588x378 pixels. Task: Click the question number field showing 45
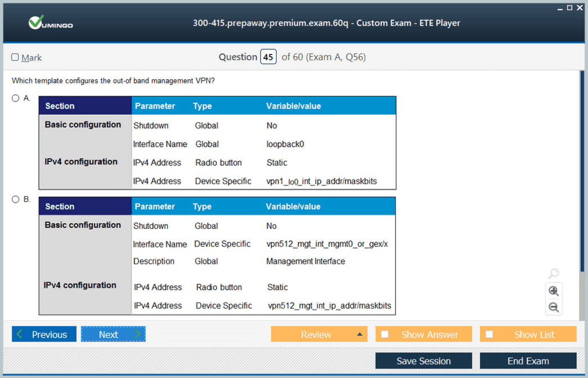point(268,57)
